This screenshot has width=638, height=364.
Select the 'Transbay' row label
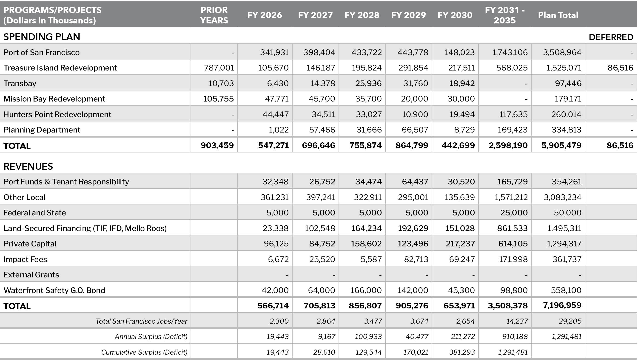coord(20,83)
